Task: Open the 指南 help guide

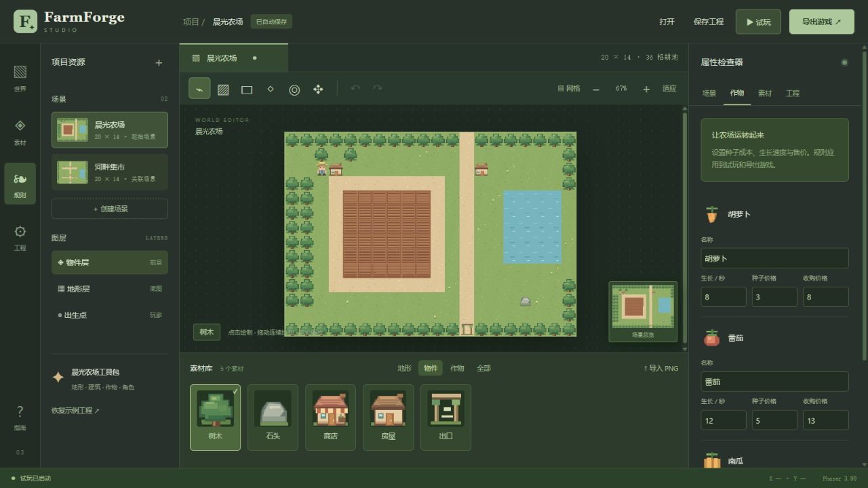Action: click(x=20, y=417)
